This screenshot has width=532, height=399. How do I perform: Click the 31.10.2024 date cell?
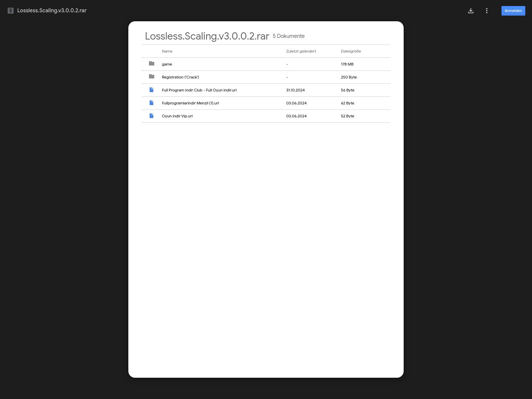(296, 90)
